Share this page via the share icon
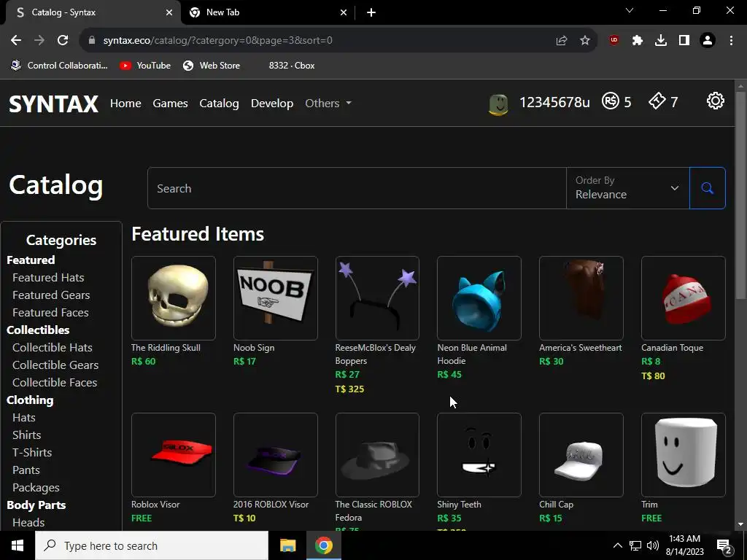 pos(562,41)
